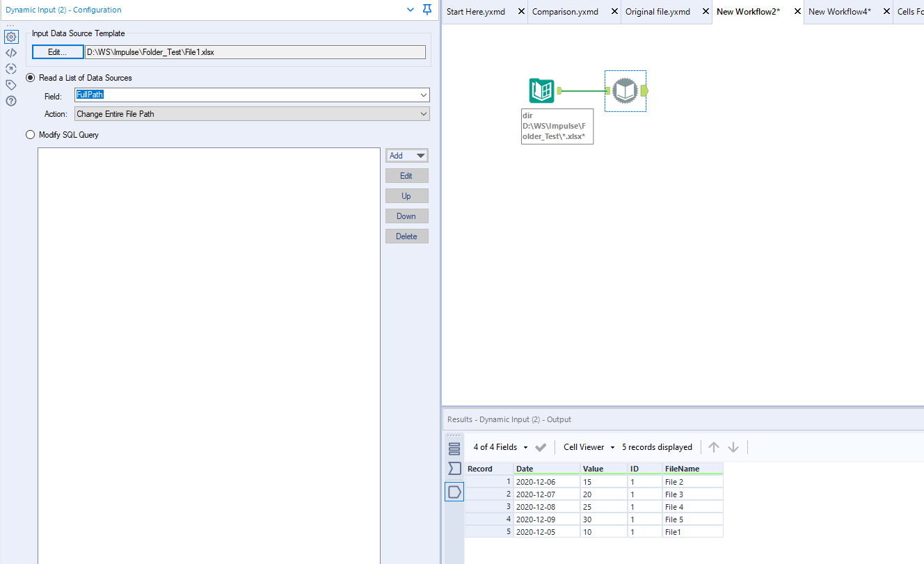Select the Modify SQL Query radio button
The width and height of the screenshot is (924, 564).
pos(30,134)
